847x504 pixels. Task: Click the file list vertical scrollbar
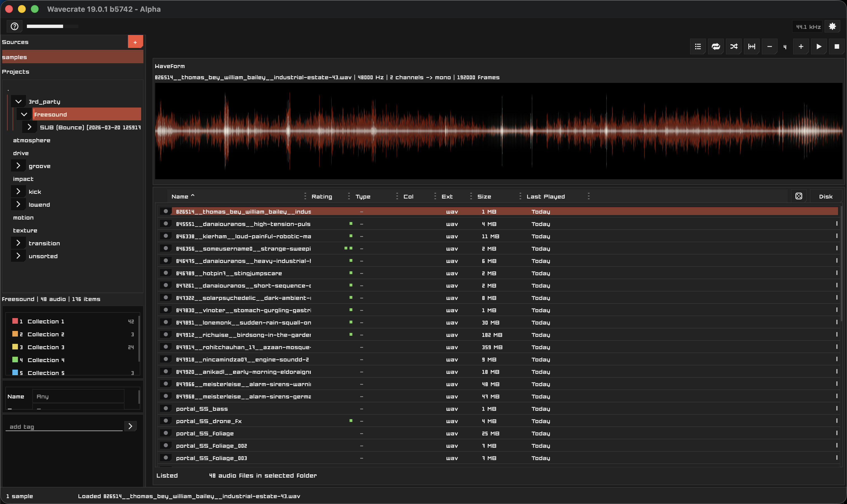point(842,263)
